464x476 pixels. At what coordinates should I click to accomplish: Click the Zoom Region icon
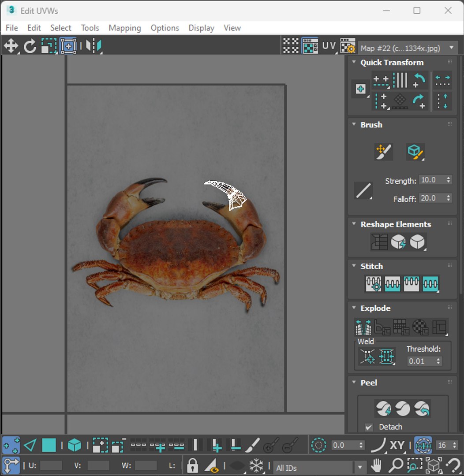415,465
